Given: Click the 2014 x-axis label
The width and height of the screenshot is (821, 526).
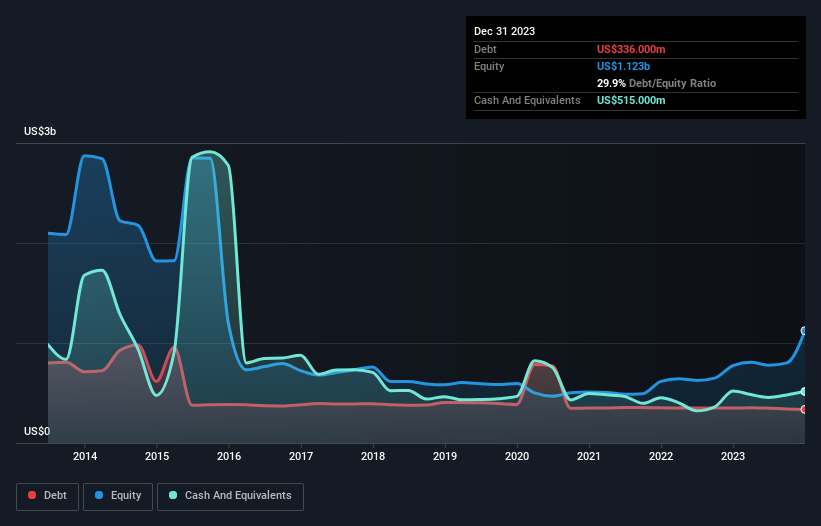Looking at the screenshot, I should [85, 456].
